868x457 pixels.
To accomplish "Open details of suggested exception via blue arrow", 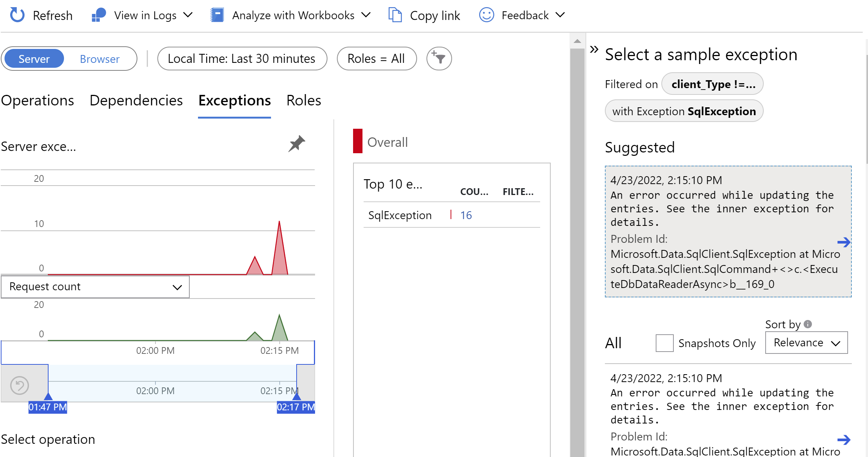I will point(844,242).
